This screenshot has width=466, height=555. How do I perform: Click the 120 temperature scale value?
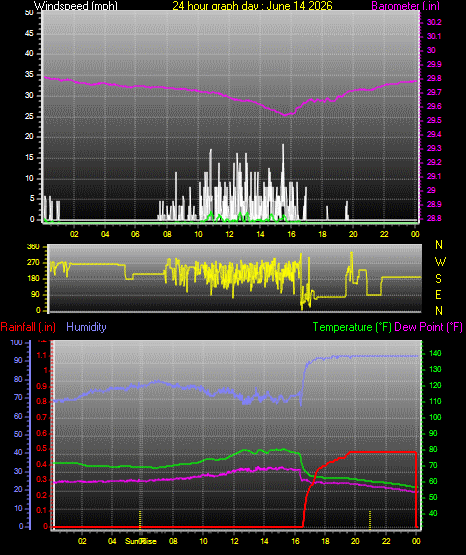pyautogui.click(x=435, y=385)
